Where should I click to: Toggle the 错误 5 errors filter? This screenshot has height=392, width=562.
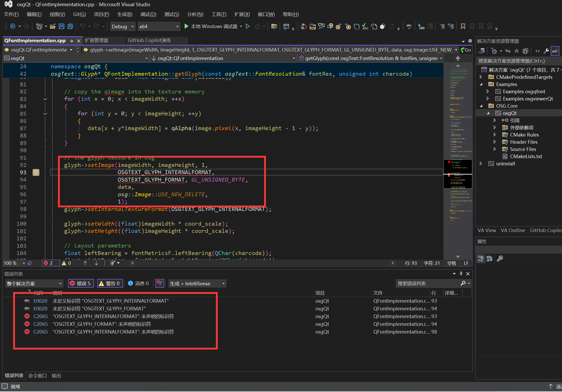click(x=81, y=283)
